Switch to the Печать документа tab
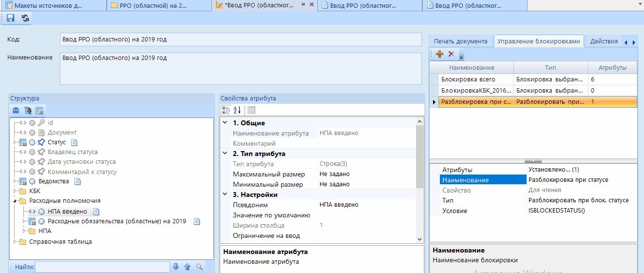The height and width of the screenshot is (273, 644). click(460, 41)
